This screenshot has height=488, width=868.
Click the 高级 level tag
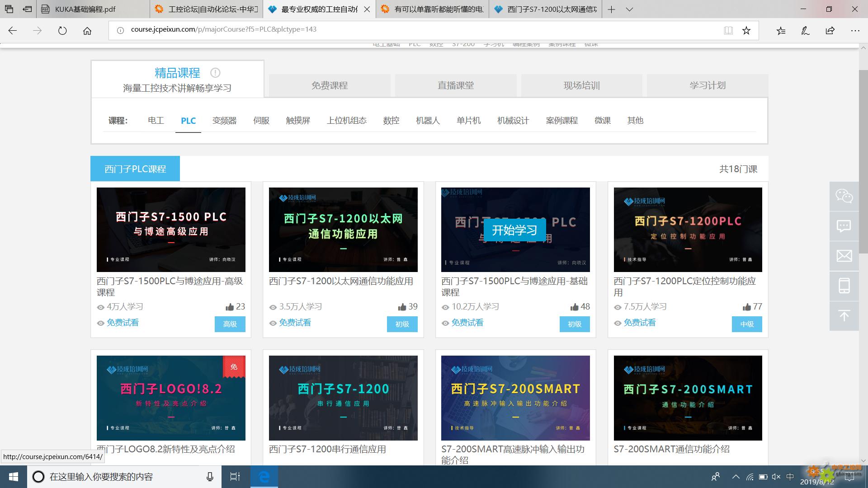[230, 324]
